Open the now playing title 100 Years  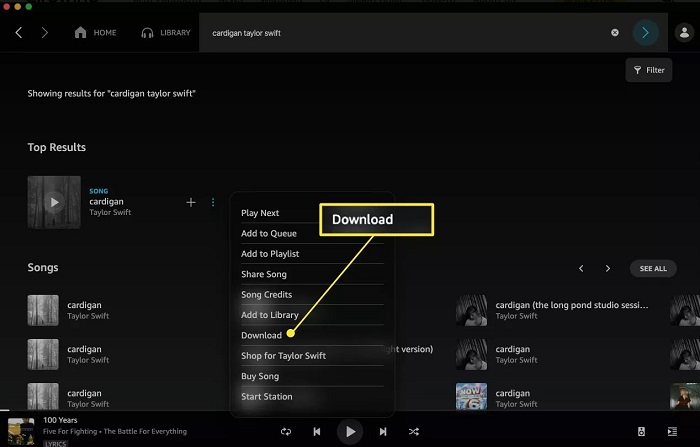click(x=60, y=420)
